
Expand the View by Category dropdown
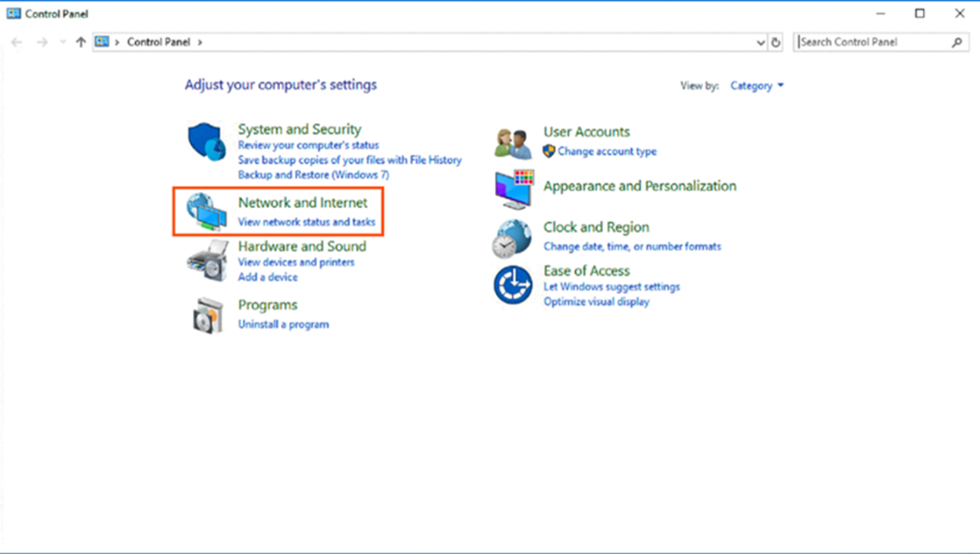tap(756, 86)
